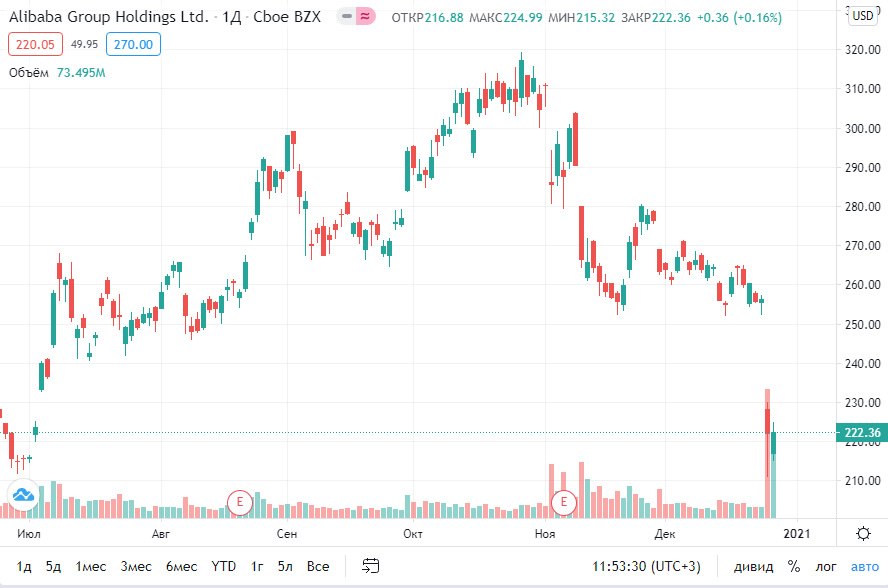Click the spread value 49.95

84,44
